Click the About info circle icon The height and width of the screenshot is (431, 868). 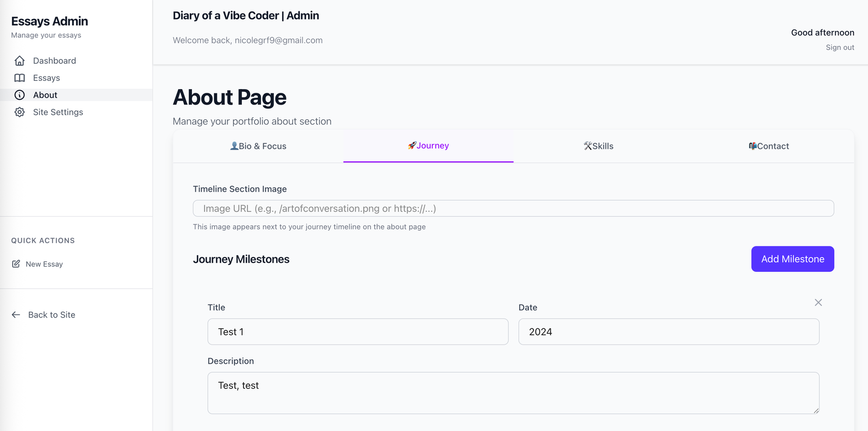(x=20, y=95)
